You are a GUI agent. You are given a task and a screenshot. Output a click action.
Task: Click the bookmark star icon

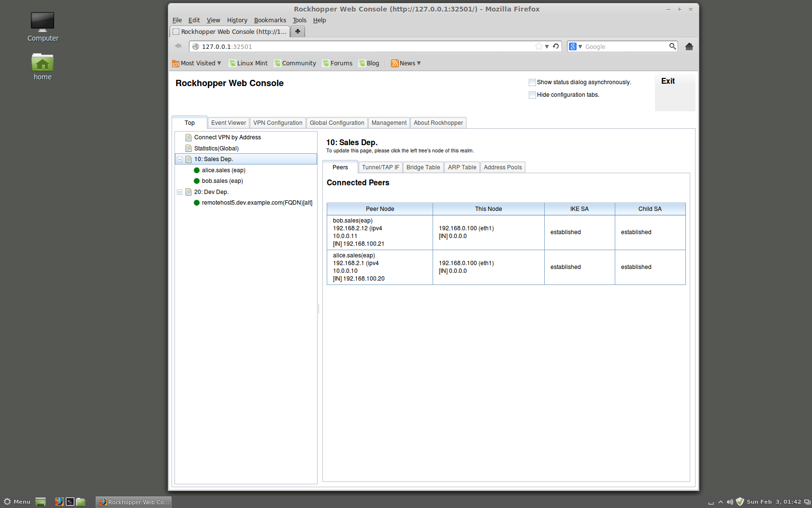pos(538,46)
